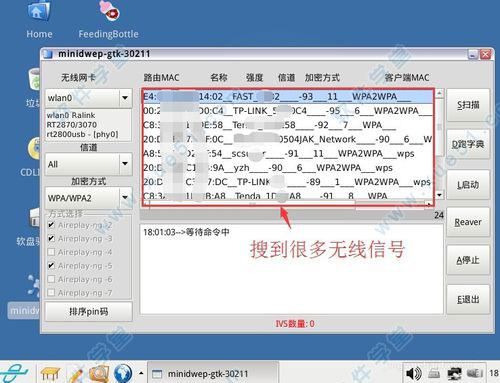Viewport: 500px width, 383px height.
Task: Open the channel dropdown showing All
Action: coord(88,164)
